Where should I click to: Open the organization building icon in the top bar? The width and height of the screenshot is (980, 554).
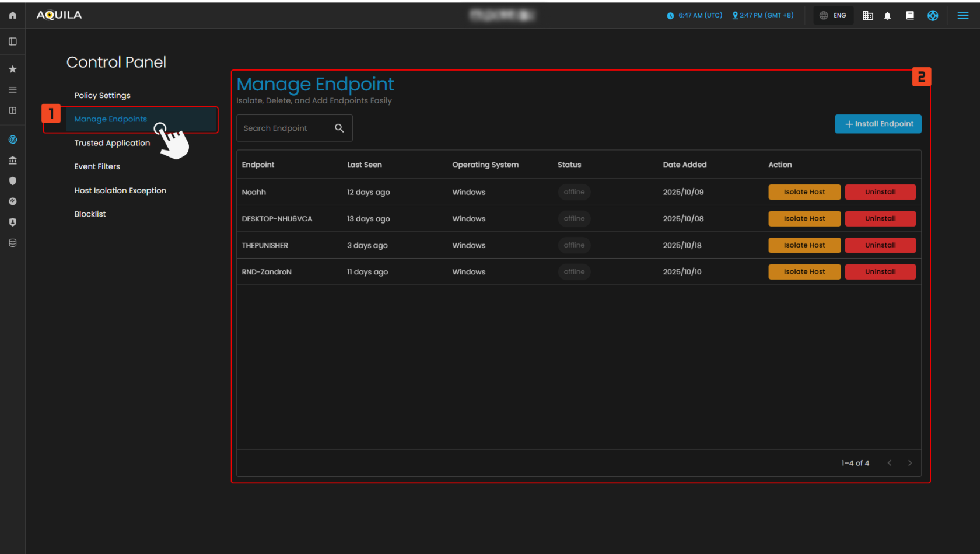coord(868,16)
